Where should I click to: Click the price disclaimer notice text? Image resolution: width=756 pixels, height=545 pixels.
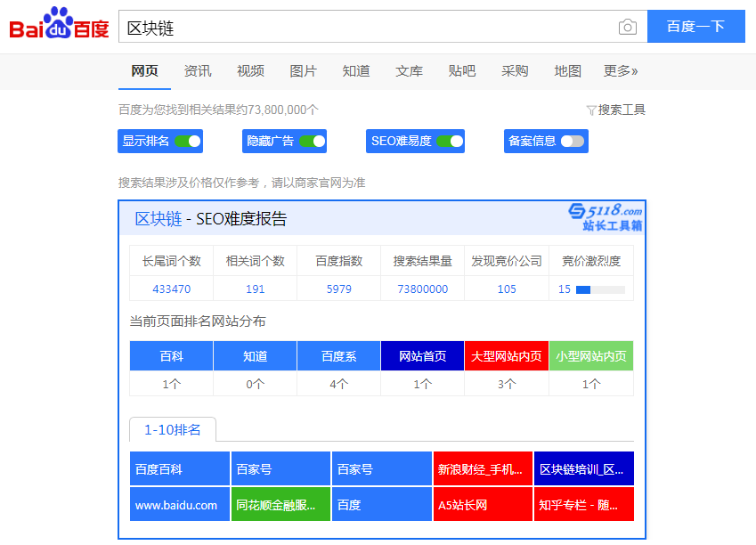(x=242, y=183)
